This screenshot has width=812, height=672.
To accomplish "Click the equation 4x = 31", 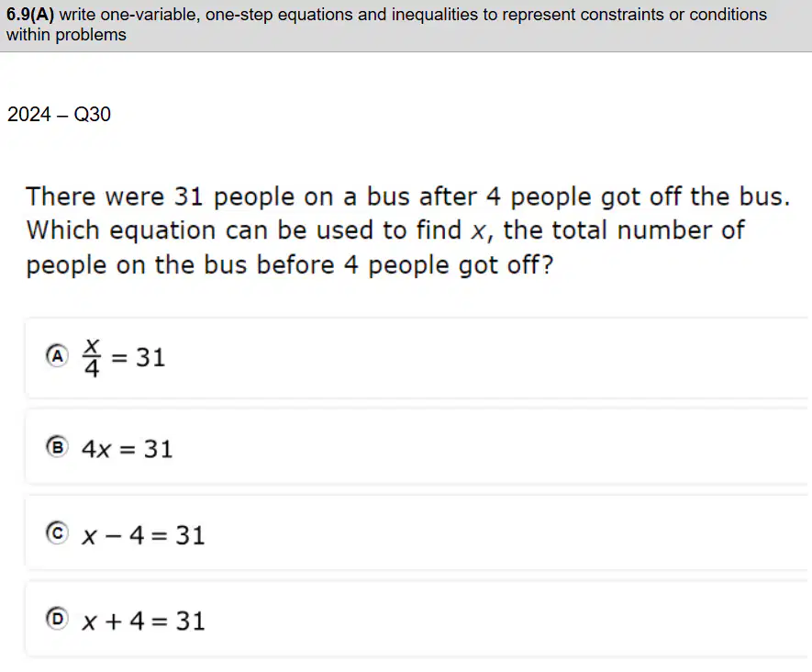I will coord(127,449).
